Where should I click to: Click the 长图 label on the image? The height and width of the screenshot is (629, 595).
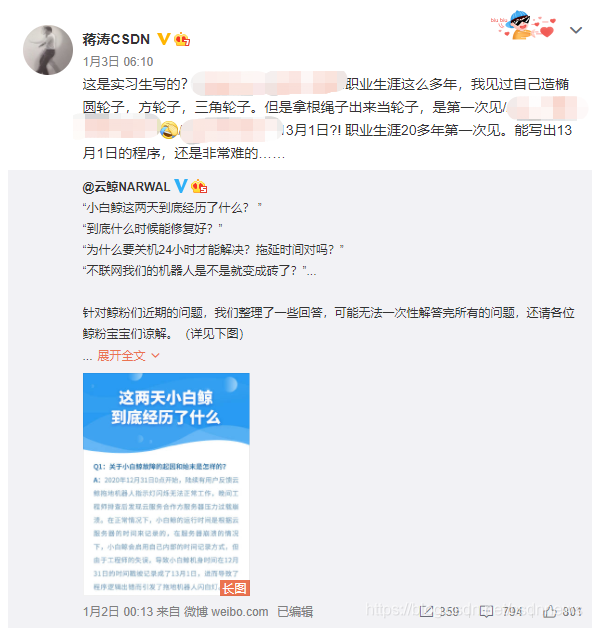point(235,588)
